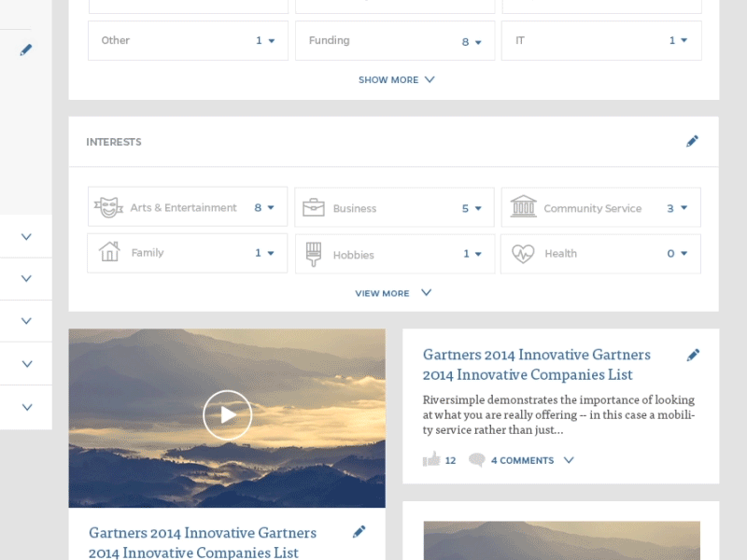This screenshot has height=560, width=747.
Task: Click the pencil edit icon in the left sidebar
Action: 26,49
